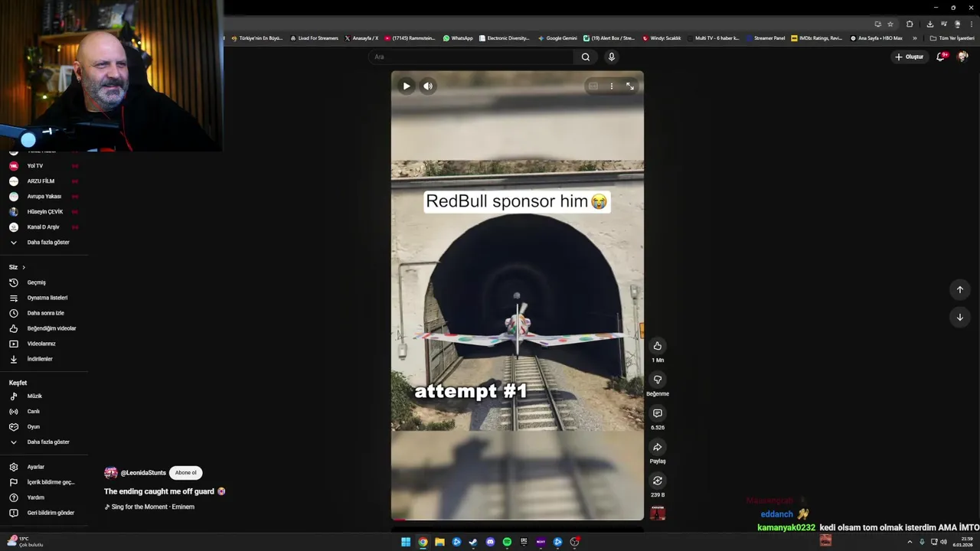Open Hüseyin ÇEVİK channel in sidebar

tap(44, 212)
